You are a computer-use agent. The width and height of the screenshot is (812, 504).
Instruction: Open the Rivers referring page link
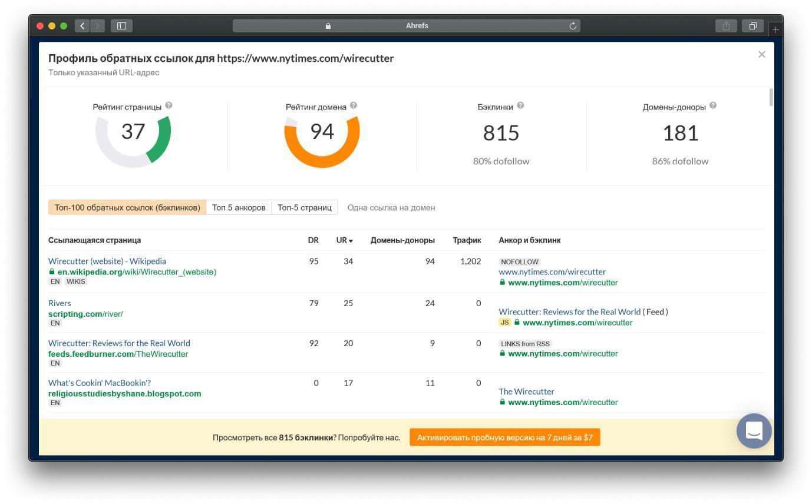coord(60,303)
